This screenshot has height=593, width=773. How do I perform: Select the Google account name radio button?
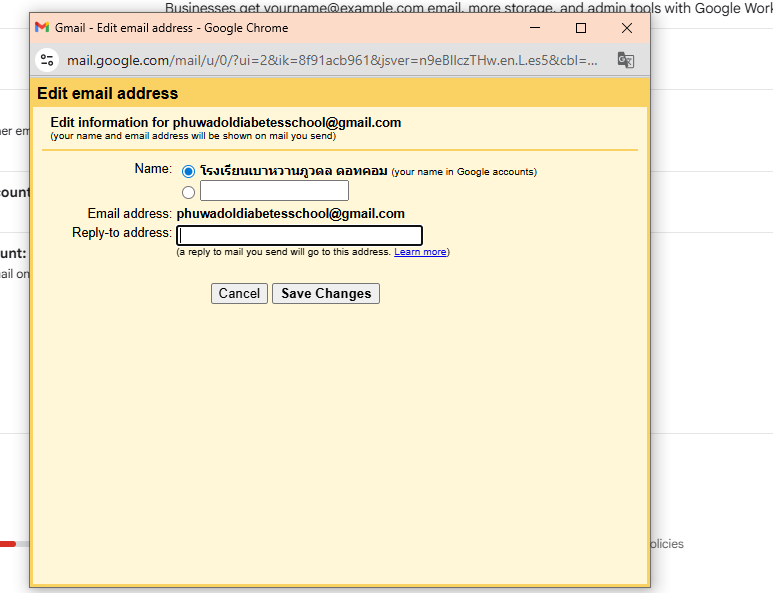(189, 172)
